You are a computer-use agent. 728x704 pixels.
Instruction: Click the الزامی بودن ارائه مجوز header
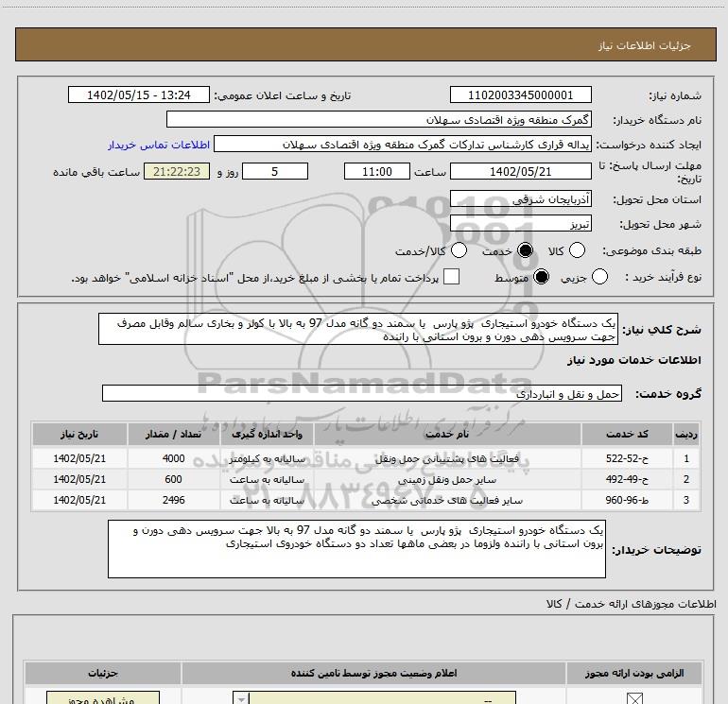coord(634,673)
